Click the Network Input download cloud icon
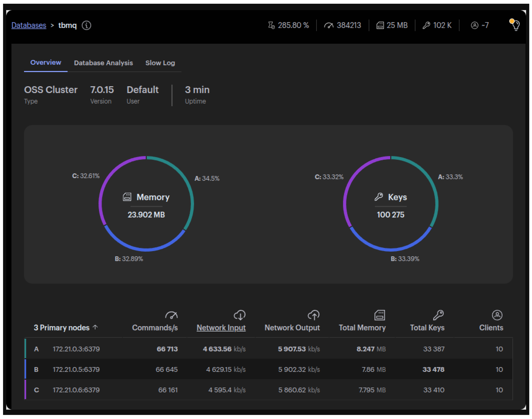Screen dimensions: 532x419 click(x=240, y=315)
